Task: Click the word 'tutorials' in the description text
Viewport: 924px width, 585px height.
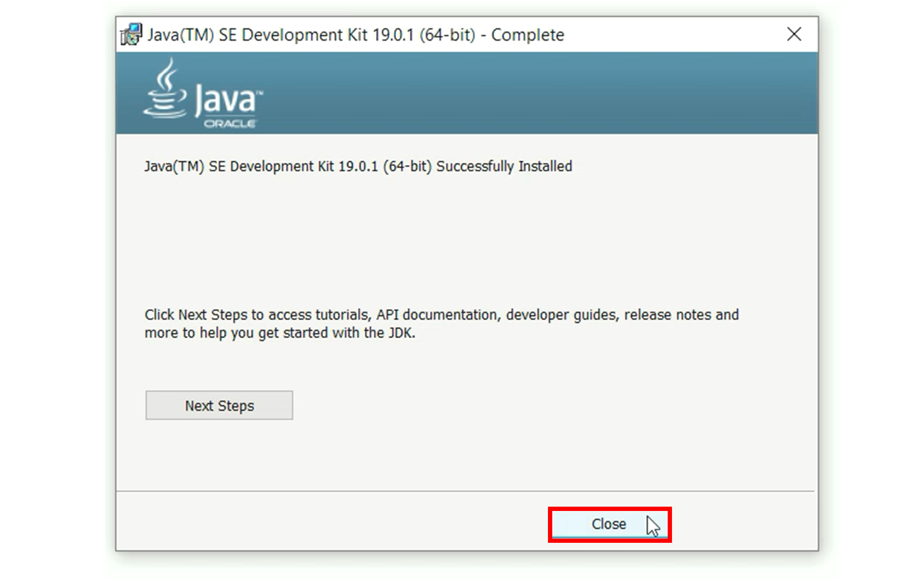Action: click(343, 315)
